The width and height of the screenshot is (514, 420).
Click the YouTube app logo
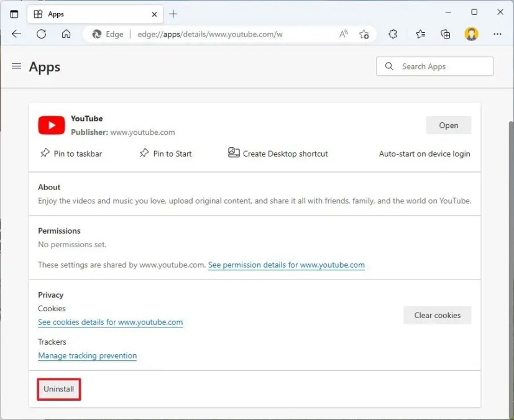(52, 125)
